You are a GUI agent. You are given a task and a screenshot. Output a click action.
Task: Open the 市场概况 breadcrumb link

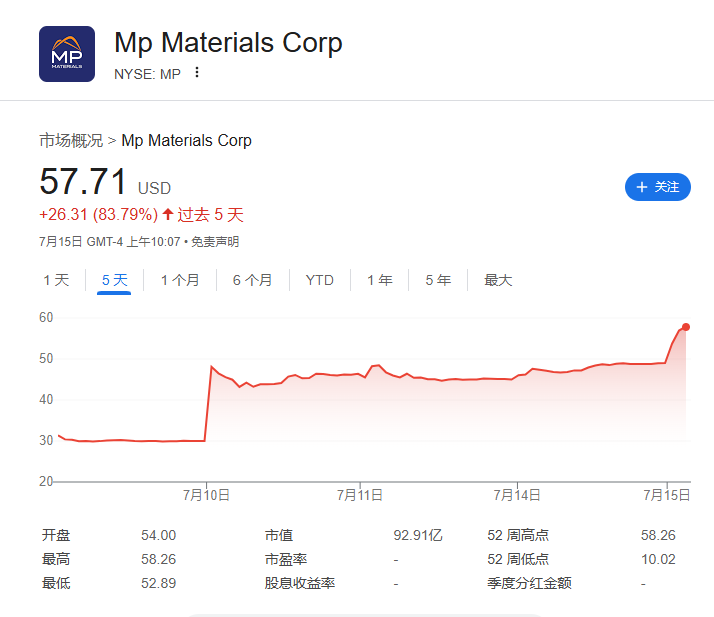click(x=71, y=140)
